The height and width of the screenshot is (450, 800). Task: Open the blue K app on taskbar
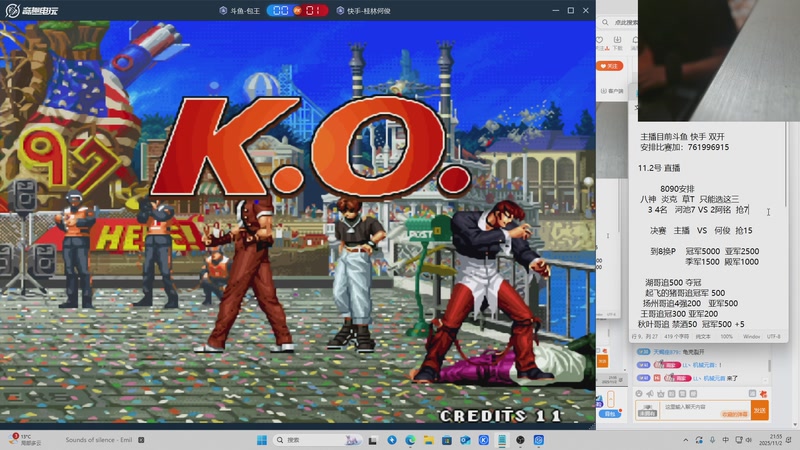484,440
